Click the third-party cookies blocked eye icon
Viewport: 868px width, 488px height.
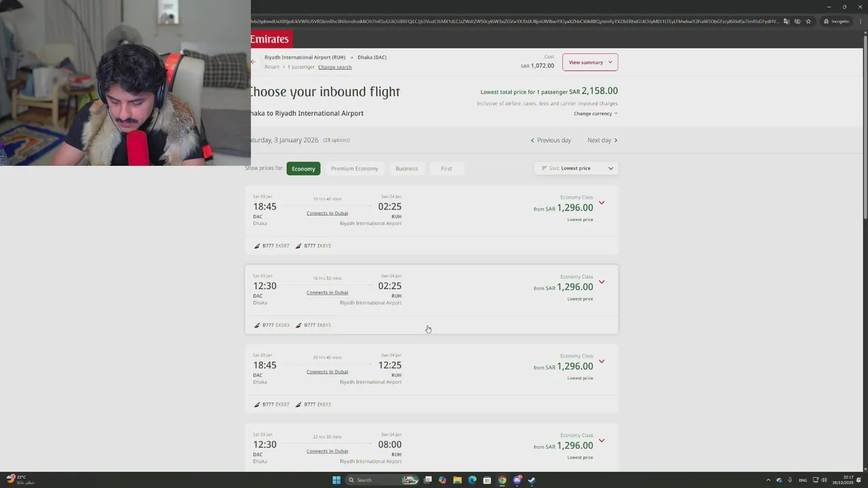click(x=797, y=21)
